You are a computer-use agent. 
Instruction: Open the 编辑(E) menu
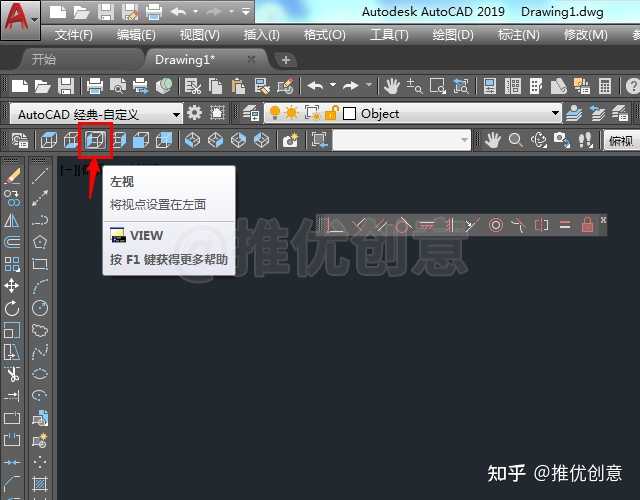coord(136,35)
